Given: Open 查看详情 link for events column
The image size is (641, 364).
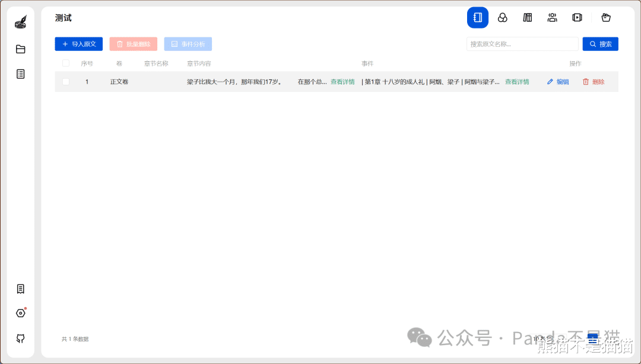Looking at the screenshot, I should 517,82.
